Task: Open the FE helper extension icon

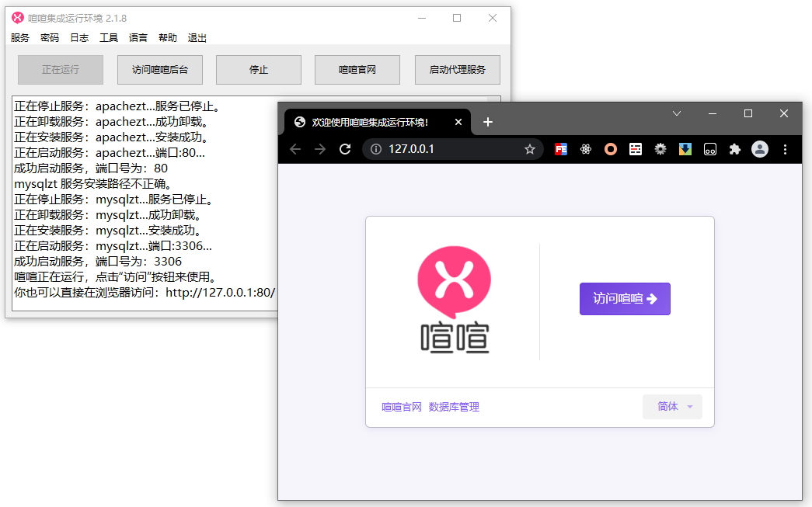Action: (x=561, y=149)
